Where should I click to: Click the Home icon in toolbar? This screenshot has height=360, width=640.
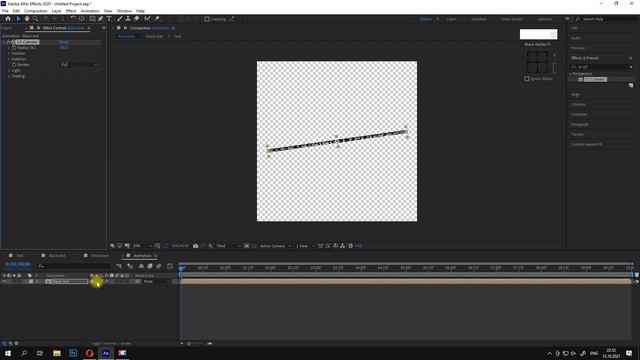tap(8, 19)
